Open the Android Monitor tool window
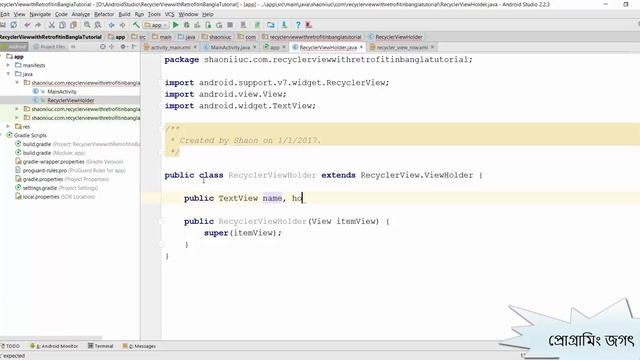The height and width of the screenshot is (360, 640). 54,346
